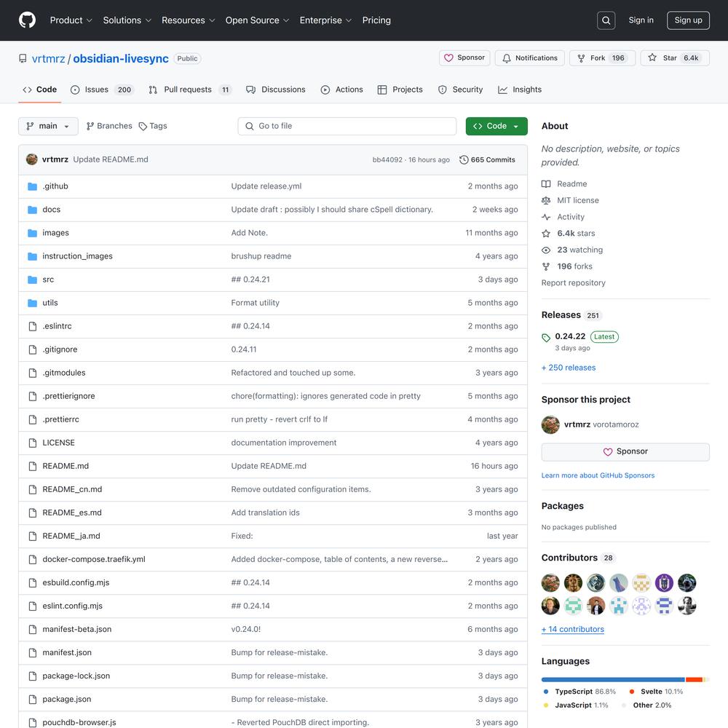The image size is (728, 728).
Task: Click the pulse icon beside Activity
Action: point(546,217)
